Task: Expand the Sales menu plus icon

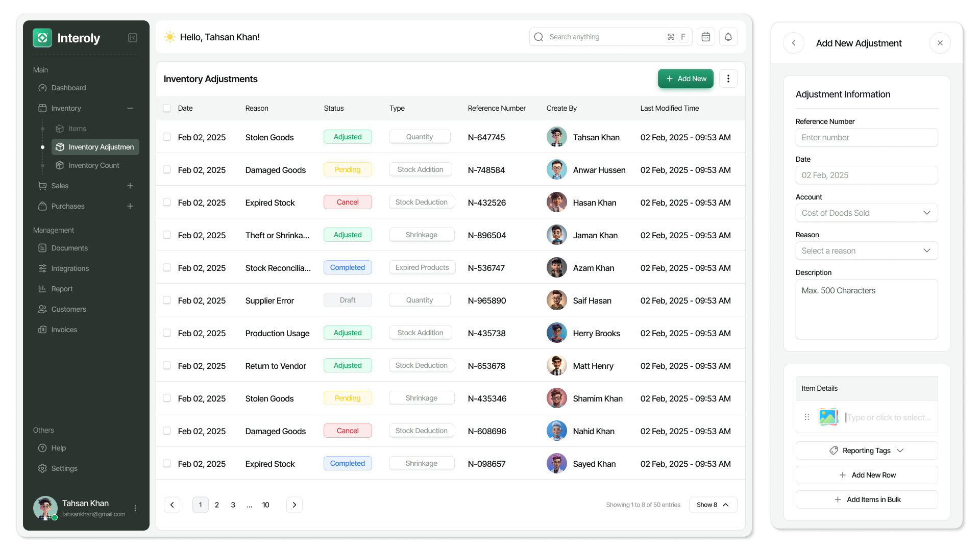Action: click(x=130, y=186)
